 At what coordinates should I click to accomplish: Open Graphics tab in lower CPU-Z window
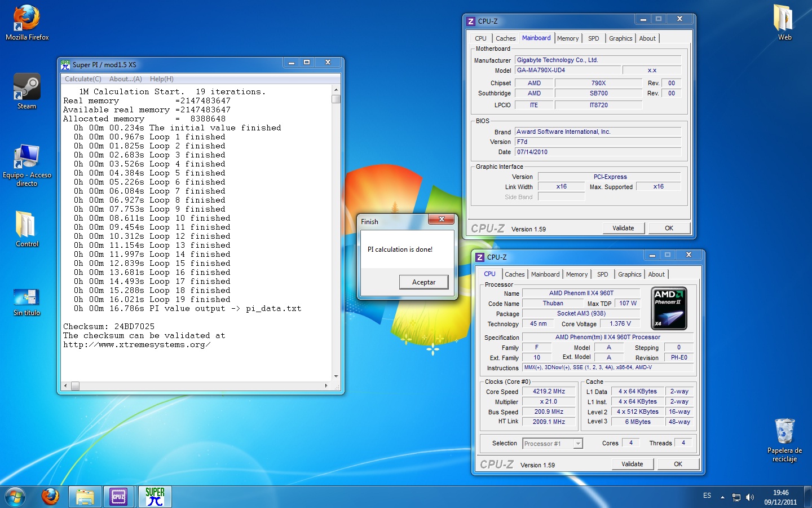click(x=630, y=274)
